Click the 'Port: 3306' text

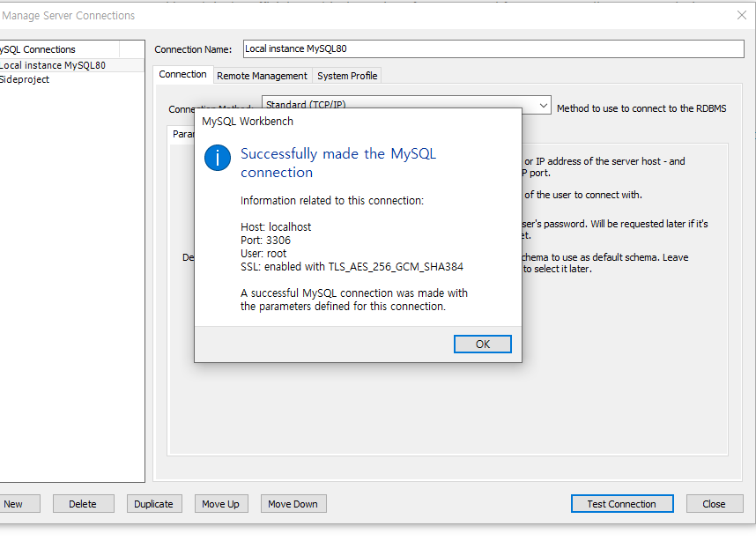(266, 241)
